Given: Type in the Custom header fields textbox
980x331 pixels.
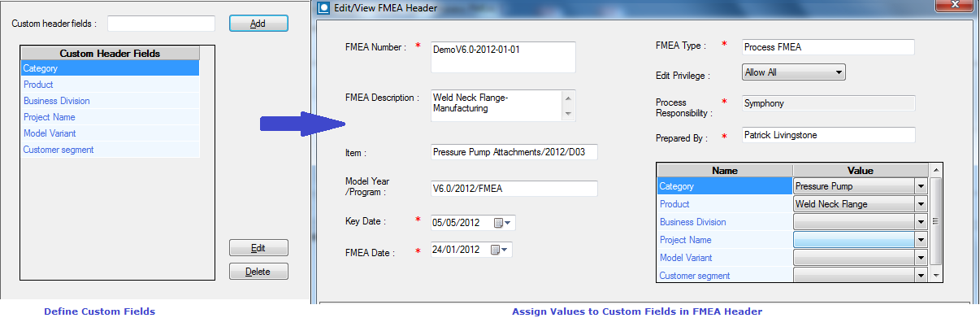Looking at the screenshot, I should click(161, 24).
